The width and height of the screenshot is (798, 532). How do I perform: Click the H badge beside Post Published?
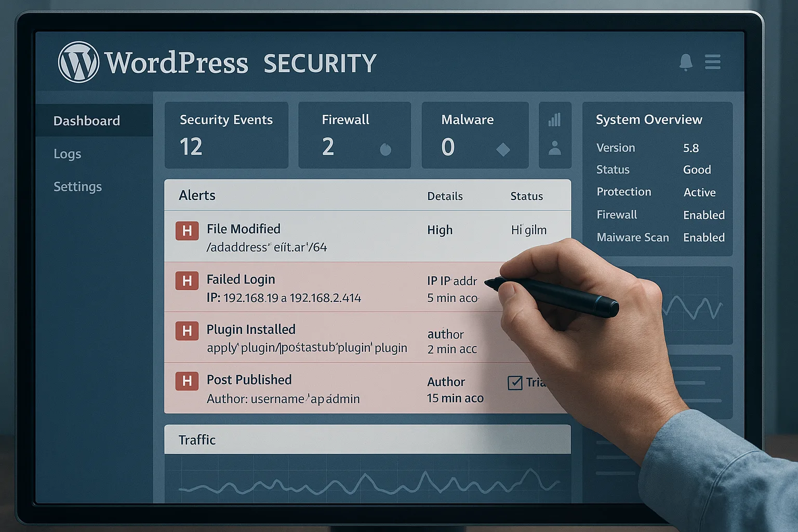(187, 381)
